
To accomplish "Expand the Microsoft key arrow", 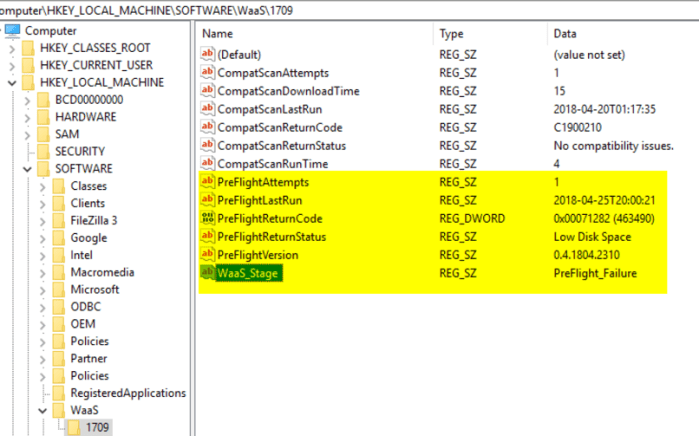I will pos(43,289).
